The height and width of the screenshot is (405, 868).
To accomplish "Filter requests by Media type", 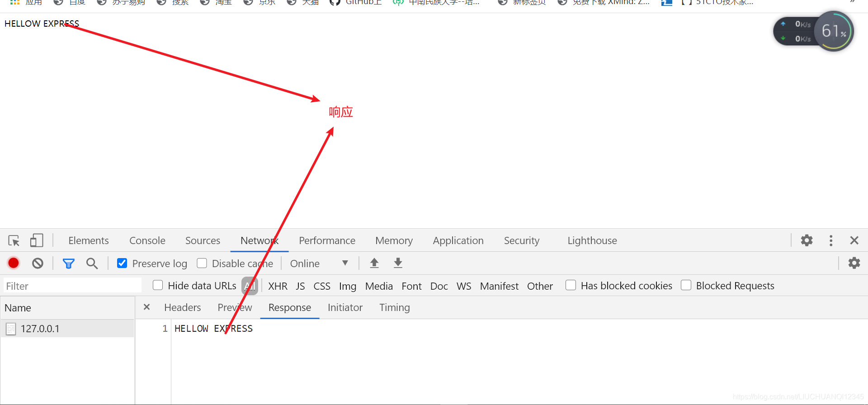I will pos(379,286).
